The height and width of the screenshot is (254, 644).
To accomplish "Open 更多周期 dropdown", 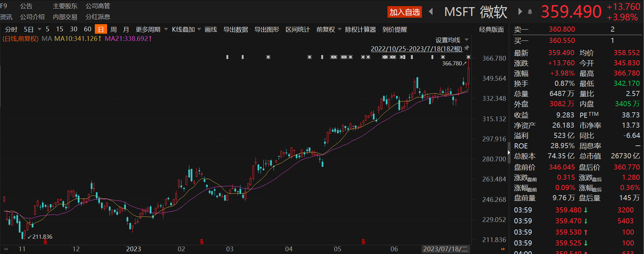I will 151,30.
